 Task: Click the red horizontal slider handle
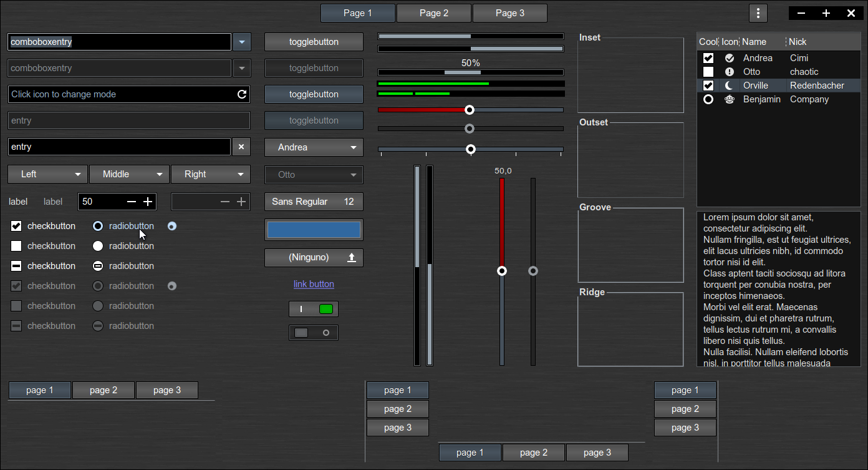(470, 110)
